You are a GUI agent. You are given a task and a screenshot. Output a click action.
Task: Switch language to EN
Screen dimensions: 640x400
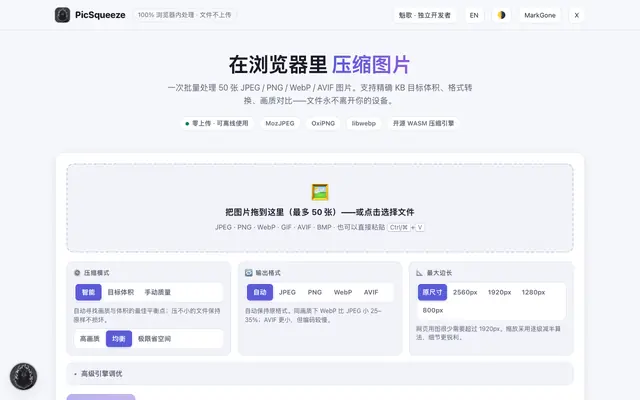tap(474, 15)
